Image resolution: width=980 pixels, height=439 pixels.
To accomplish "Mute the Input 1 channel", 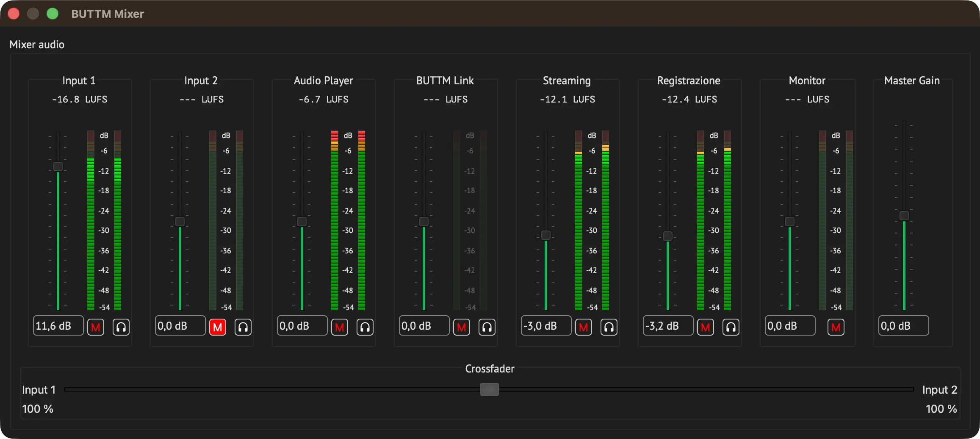I will tap(96, 327).
